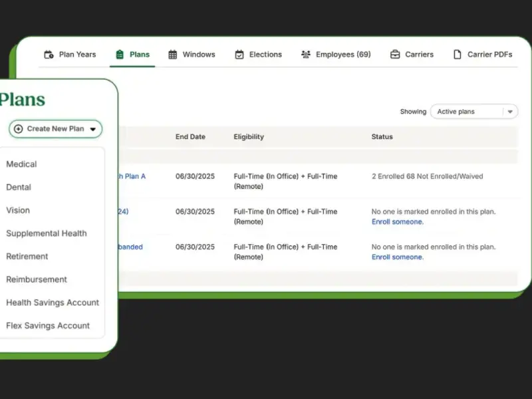
Task: Click the Status column header
Action: point(382,137)
